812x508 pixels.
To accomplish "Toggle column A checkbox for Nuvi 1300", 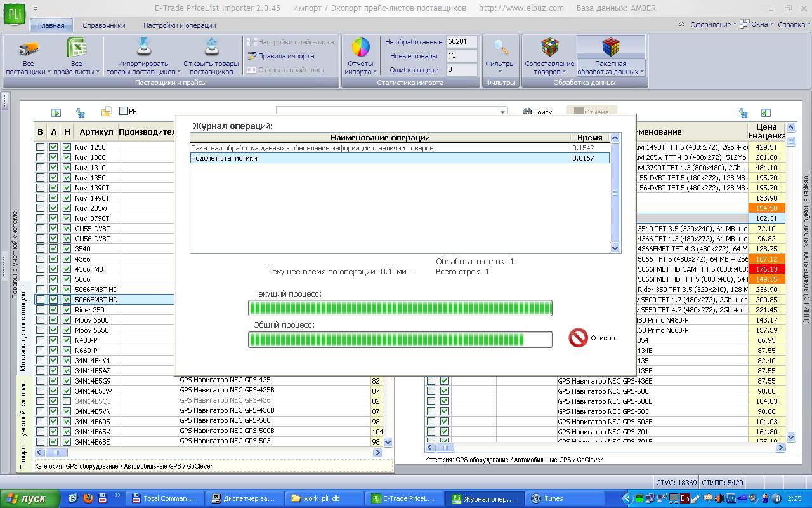I will pyautogui.click(x=54, y=157).
